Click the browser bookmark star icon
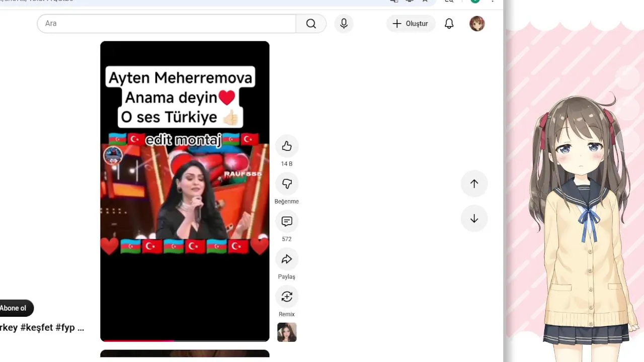Viewport: 644px width, 362px height. 425,2
